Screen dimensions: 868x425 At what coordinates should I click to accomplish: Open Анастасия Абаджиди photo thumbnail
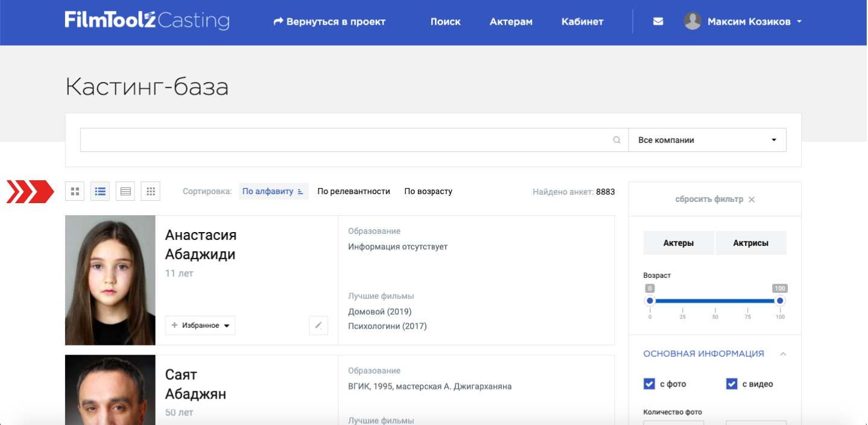click(x=110, y=280)
